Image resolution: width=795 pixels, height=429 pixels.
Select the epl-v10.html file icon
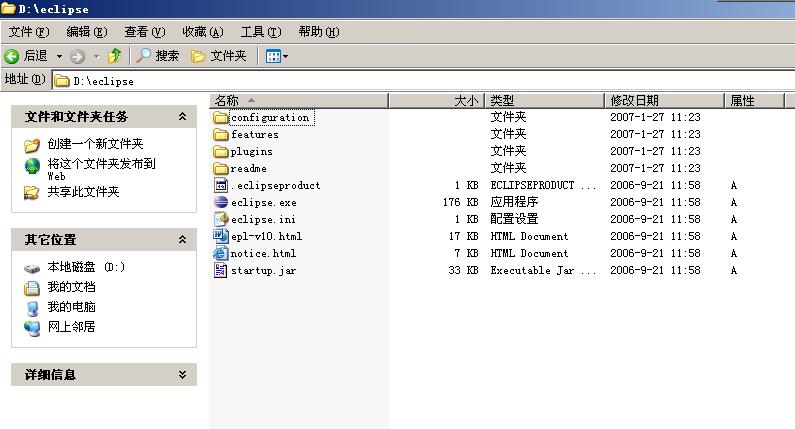tap(221, 236)
